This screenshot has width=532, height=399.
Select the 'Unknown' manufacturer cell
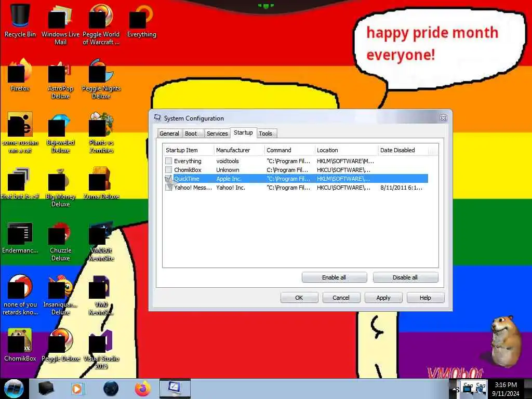click(228, 170)
